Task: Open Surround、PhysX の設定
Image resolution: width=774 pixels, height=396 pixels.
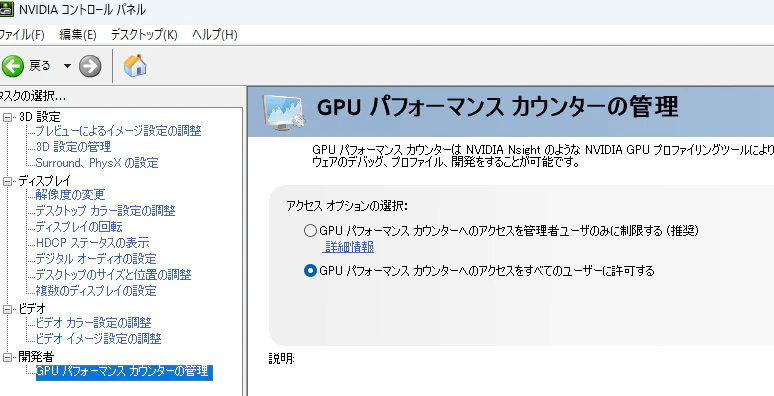Action: (x=97, y=162)
